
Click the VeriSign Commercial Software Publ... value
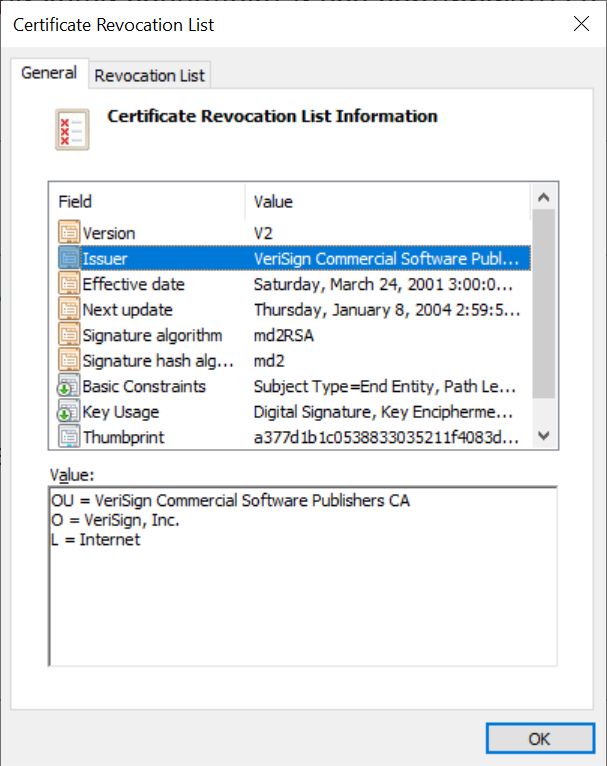386,258
